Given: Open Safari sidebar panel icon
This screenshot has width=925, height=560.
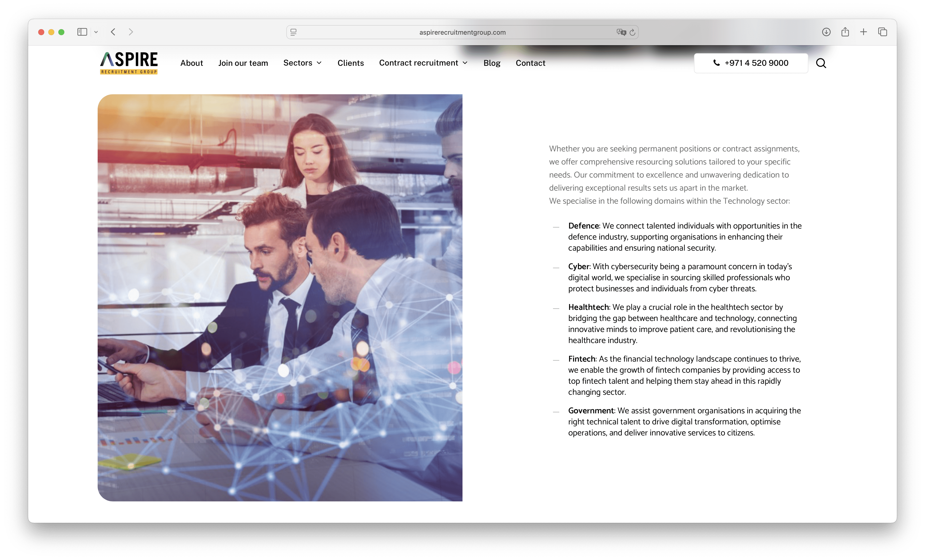Looking at the screenshot, I should click(x=82, y=32).
